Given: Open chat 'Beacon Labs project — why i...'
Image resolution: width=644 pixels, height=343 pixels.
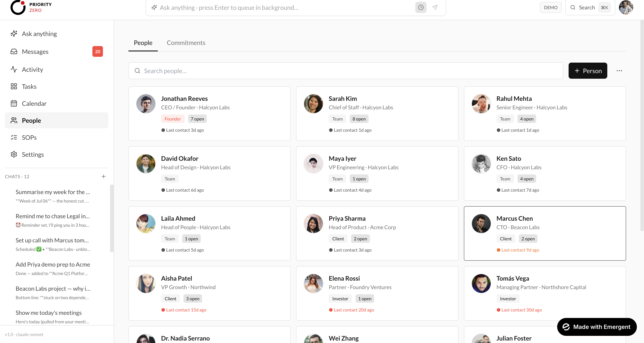Looking at the screenshot, I should pyautogui.click(x=53, y=293).
